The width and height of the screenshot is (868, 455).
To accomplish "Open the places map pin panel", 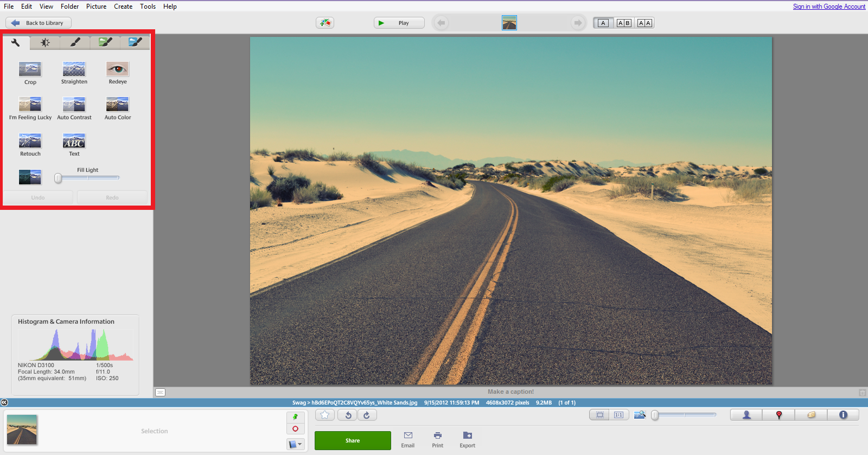I will (x=778, y=415).
